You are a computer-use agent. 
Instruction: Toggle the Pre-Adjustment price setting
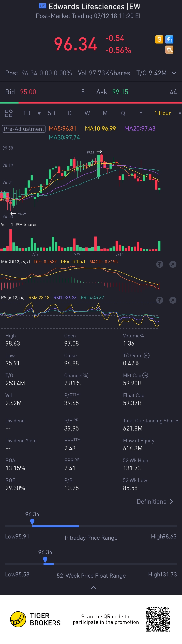[24, 129]
